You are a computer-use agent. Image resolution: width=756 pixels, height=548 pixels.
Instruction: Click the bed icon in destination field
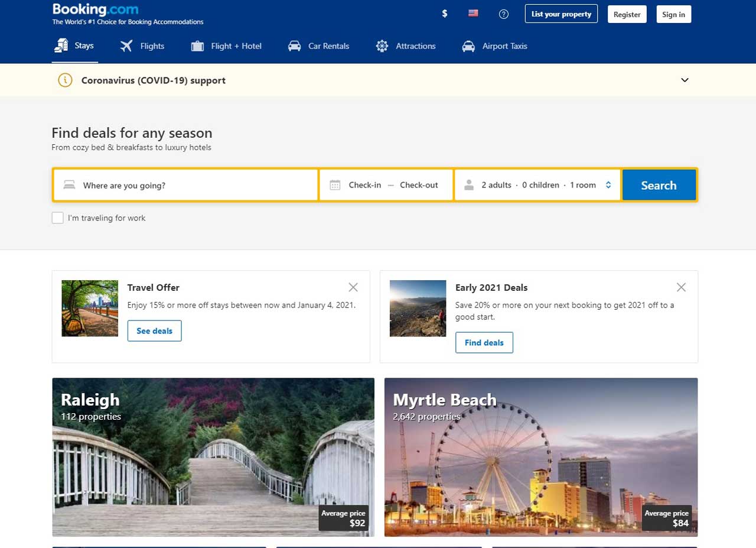(70, 185)
